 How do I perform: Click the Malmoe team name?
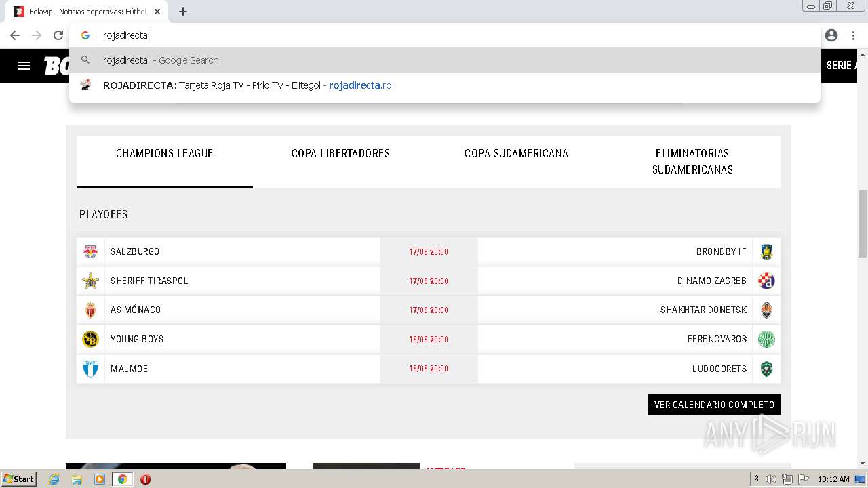pos(129,369)
